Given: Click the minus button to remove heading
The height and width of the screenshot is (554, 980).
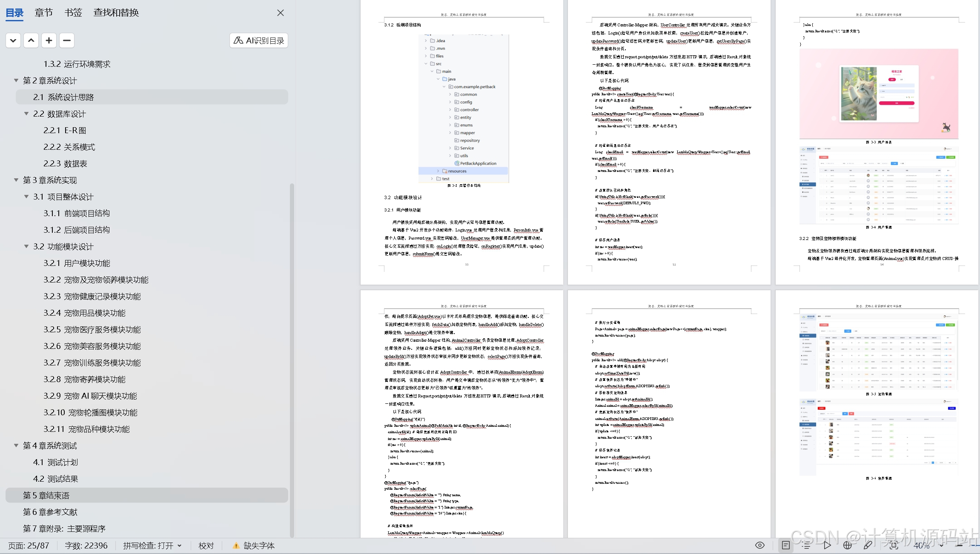Looking at the screenshot, I should pyautogui.click(x=67, y=40).
